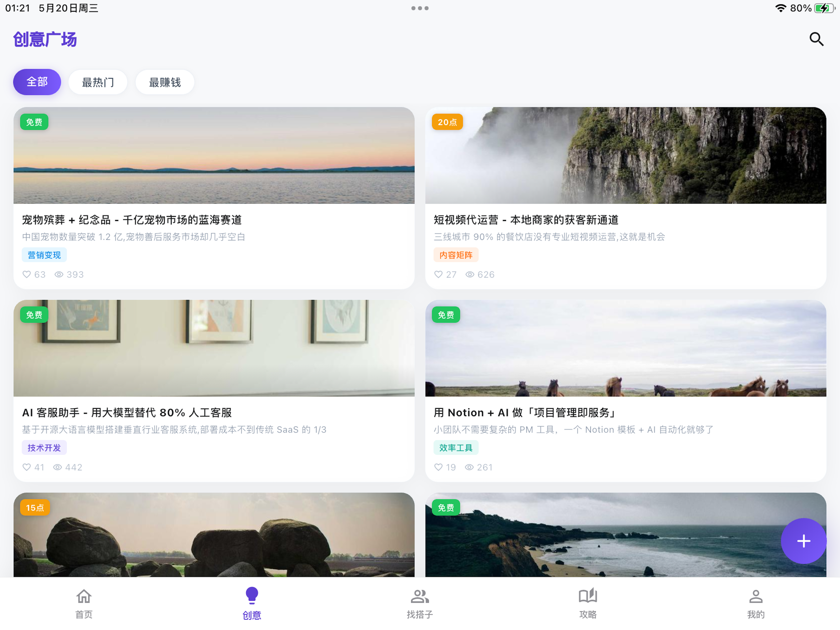
Task: Open title AI 客服助手 - 用大模型替代 80% 人工客服
Action: click(127, 412)
